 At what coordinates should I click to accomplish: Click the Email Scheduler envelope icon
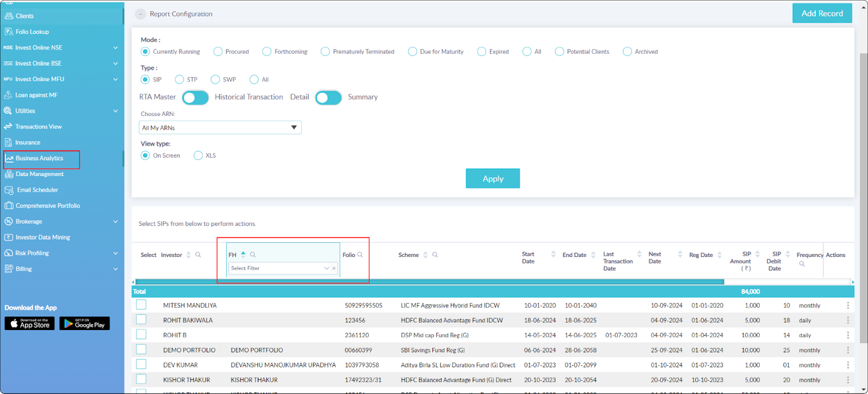point(9,190)
